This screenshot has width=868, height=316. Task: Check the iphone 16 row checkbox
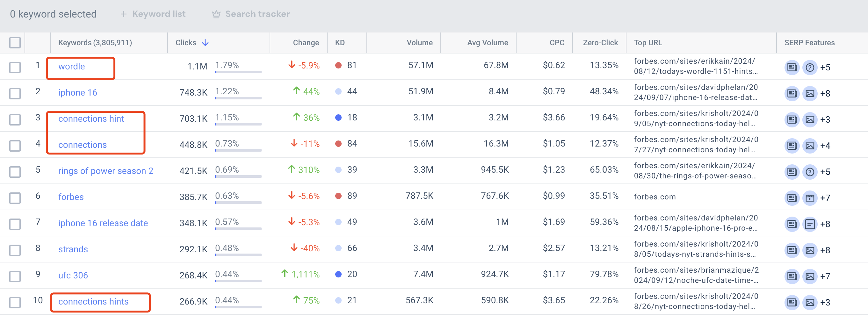click(15, 94)
